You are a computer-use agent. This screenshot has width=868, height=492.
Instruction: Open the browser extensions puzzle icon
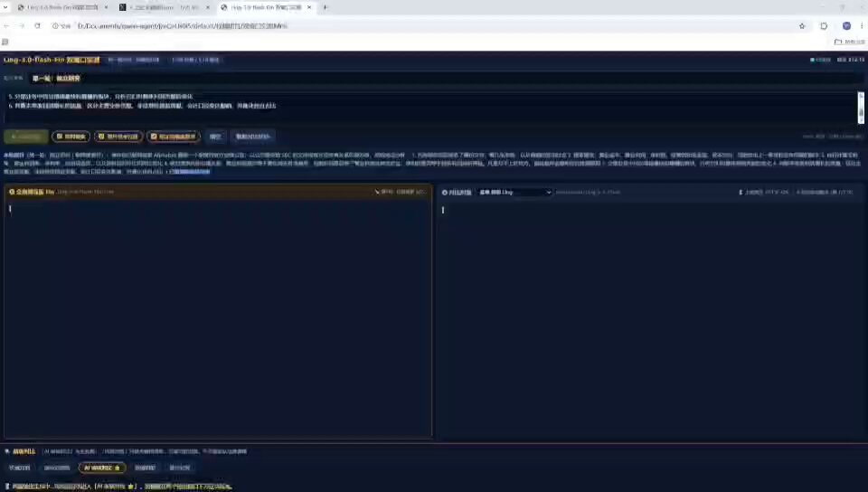tap(824, 26)
